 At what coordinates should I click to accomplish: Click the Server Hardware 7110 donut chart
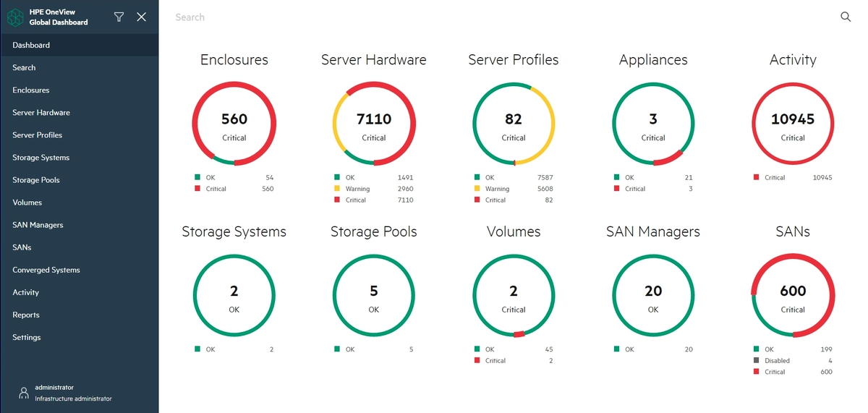374,124
